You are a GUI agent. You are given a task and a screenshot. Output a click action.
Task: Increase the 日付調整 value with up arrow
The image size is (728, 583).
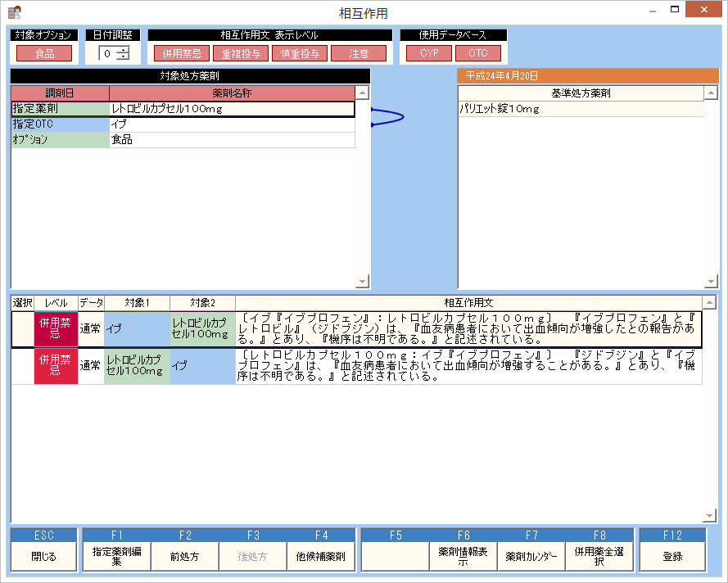[123, 50]
